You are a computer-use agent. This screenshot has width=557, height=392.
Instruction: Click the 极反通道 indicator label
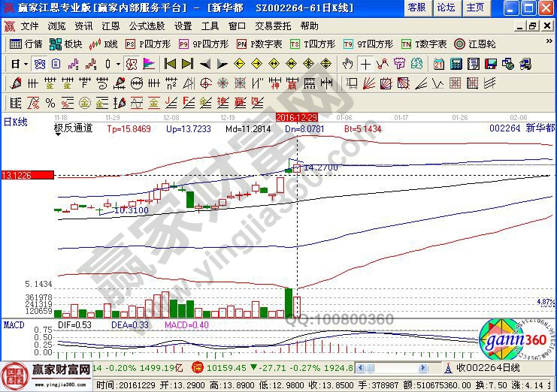pos(73,128)
